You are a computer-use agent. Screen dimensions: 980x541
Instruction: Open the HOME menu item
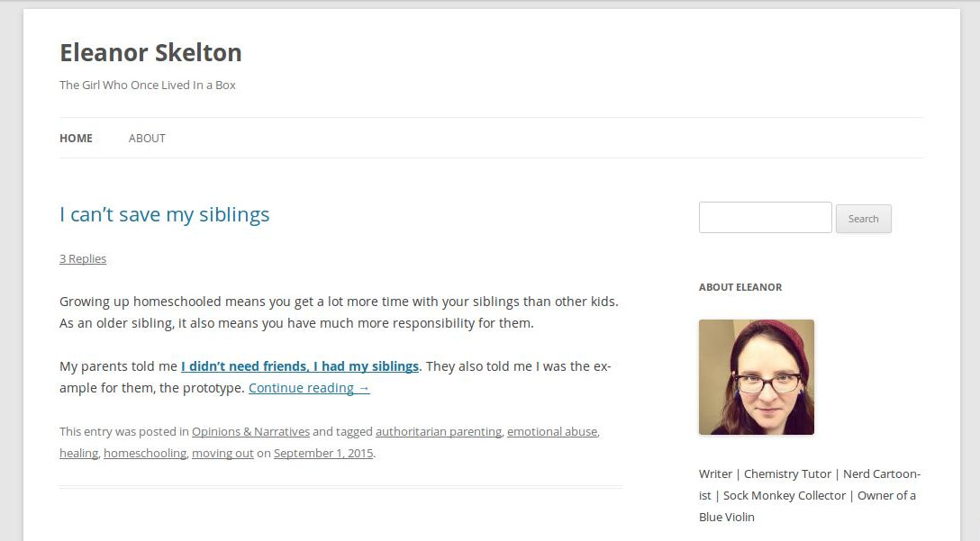(76, 138)
